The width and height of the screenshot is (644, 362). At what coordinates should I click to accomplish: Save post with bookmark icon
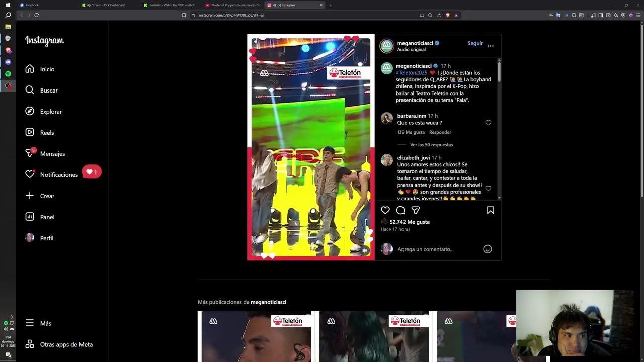(x=491, y=210)
